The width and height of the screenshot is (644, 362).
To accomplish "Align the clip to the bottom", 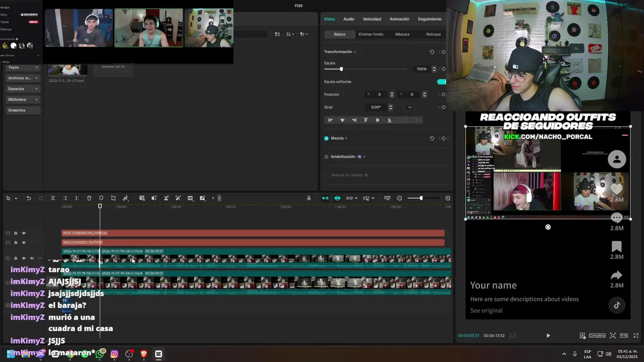I will pos(389,120).
